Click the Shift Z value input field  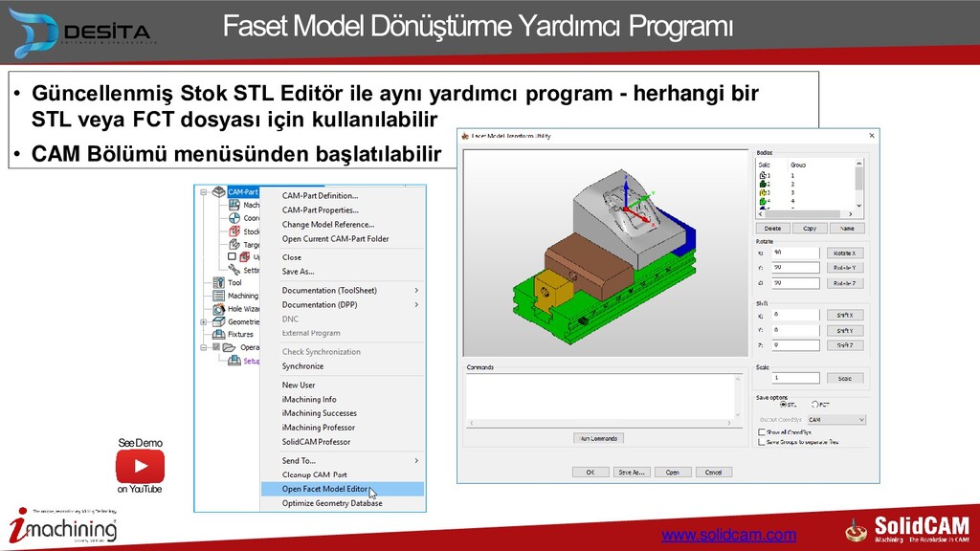tap(795, 344)
